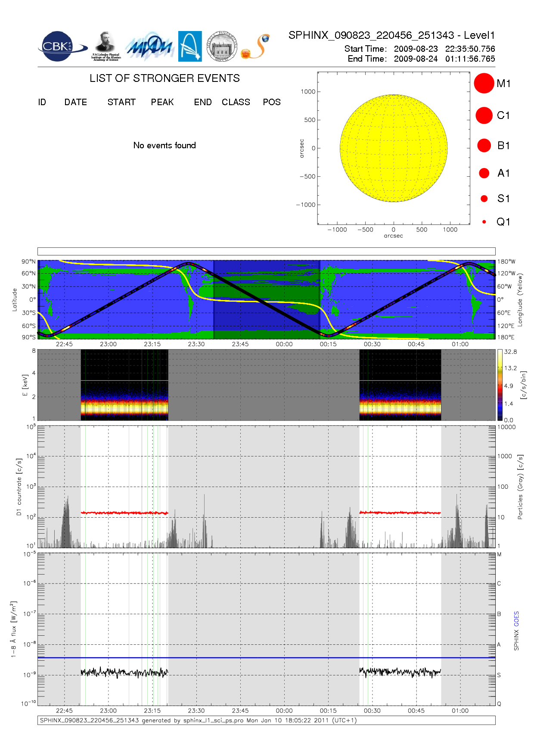Click the CLASS column header
Viewport: 534px width, 756px height.
click(x=236, y=102)
